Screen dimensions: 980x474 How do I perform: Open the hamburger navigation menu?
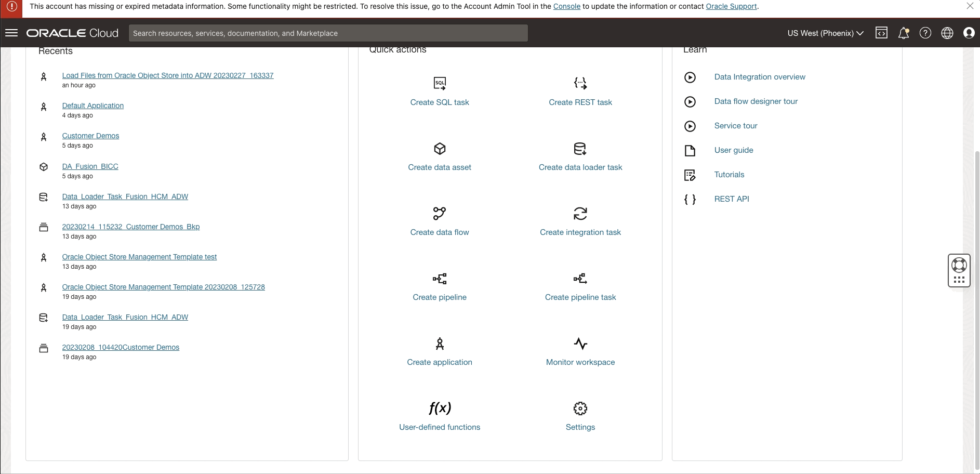click(x=12, y=33)
